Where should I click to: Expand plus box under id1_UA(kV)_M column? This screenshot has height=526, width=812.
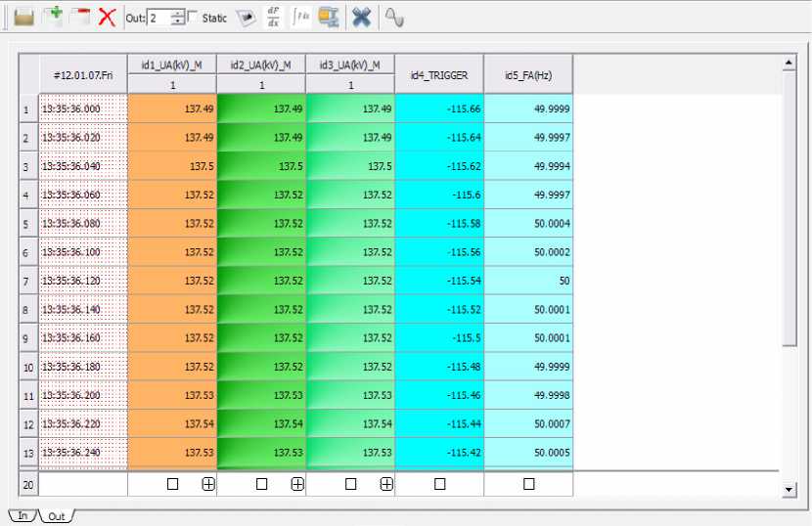(x=208, y=484)
